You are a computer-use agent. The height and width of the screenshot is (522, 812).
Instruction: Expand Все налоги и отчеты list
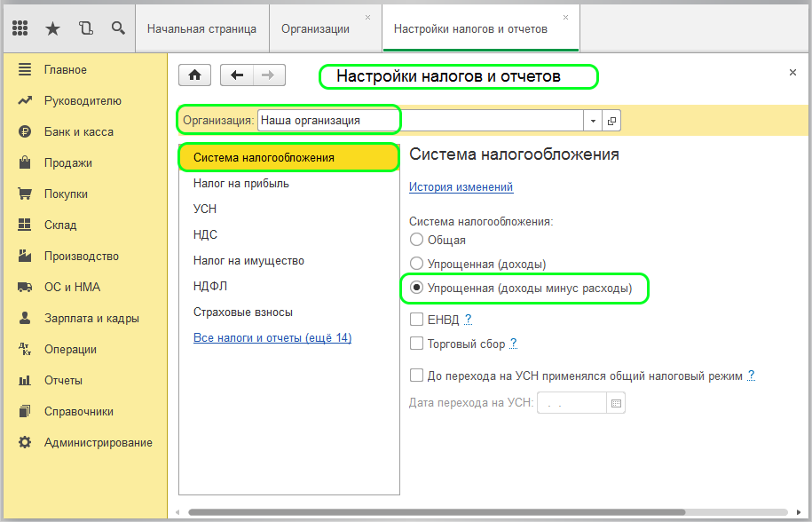click(x=272, y=338)
